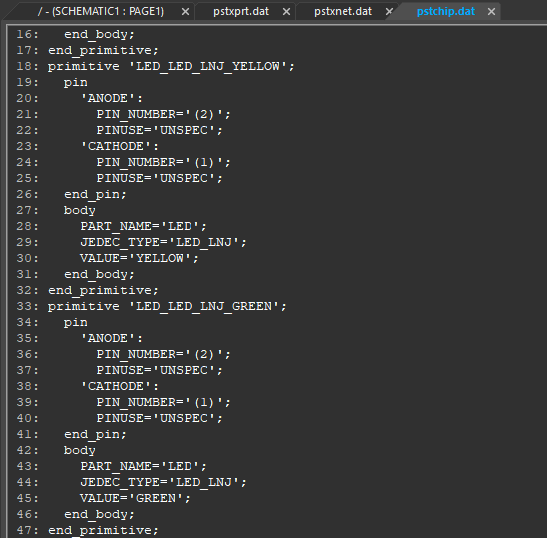Select the pstchip.dat tab
Image resolution: width=547 pixels, height=538 pixels.
point(445,12)
